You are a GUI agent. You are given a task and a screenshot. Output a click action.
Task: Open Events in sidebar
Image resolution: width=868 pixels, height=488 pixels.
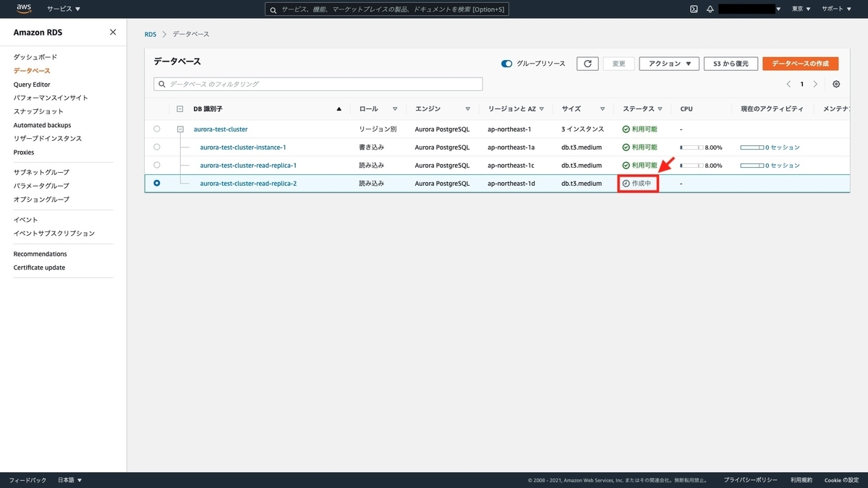[25, 220]
